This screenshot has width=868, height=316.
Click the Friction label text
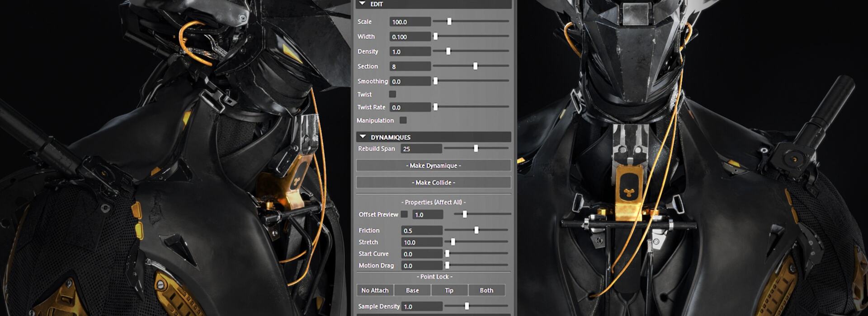369,230
